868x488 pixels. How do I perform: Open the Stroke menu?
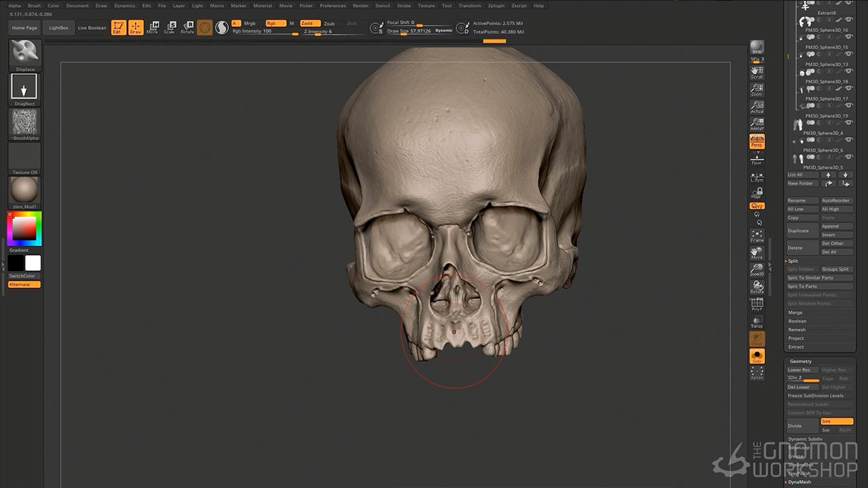coord(403,5)
